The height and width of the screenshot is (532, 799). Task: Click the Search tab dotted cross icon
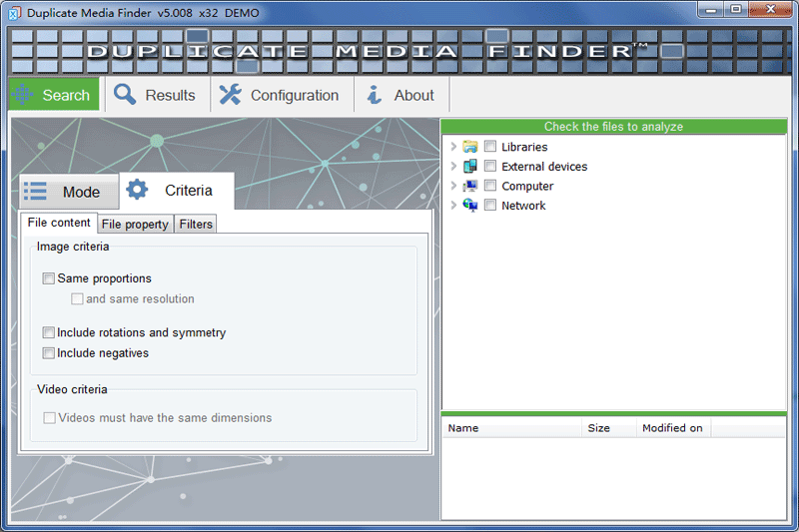pyautogui.click(x=22, y=95)
